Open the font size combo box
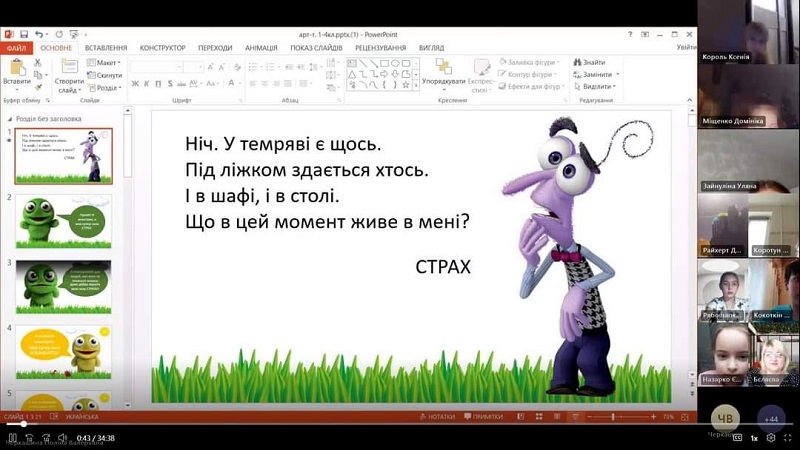800x450 pixels. click(194, 67)
